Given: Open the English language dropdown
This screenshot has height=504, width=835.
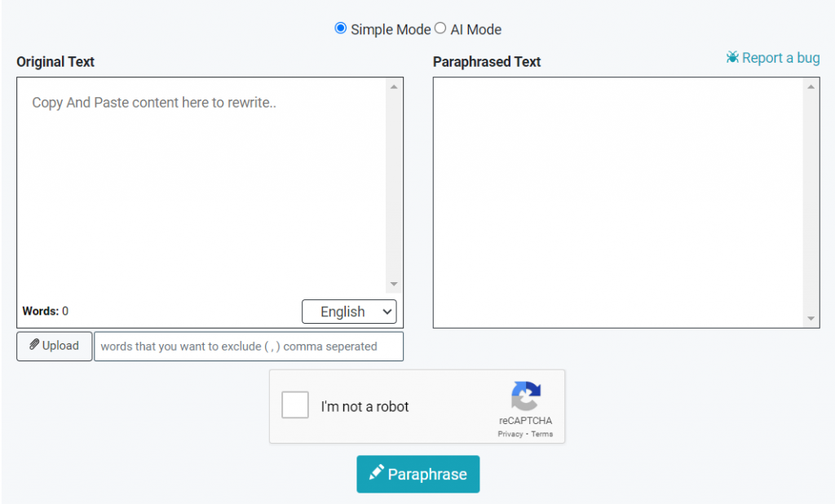Looking at the screenshot, I should [349, 312].
